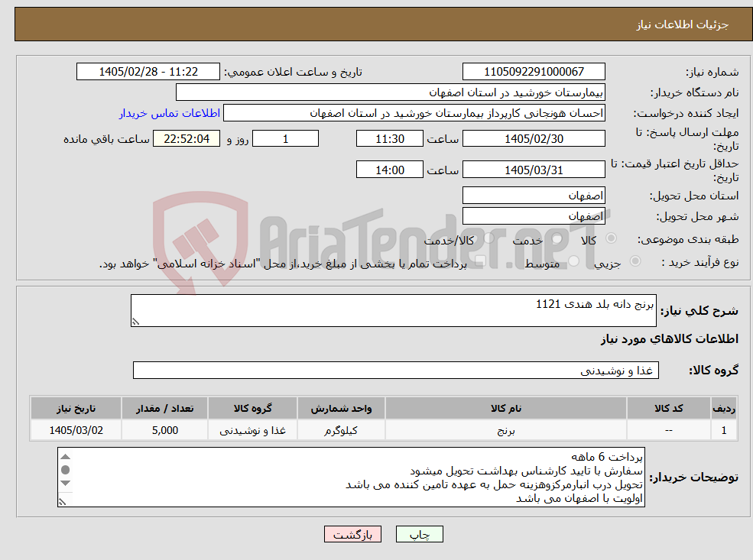Select the کالا/خدمت radio button
Screen dimensions: 753x560
pos(488,238)
